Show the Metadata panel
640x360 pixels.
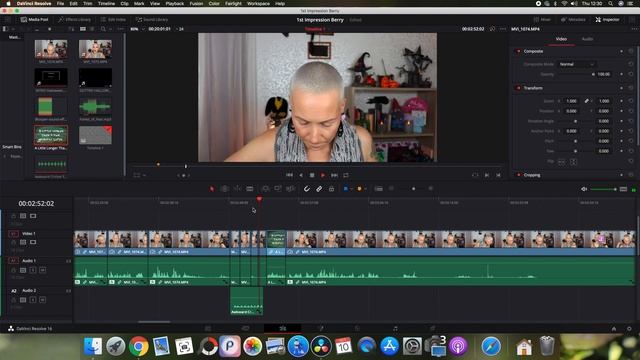(573, 20)
